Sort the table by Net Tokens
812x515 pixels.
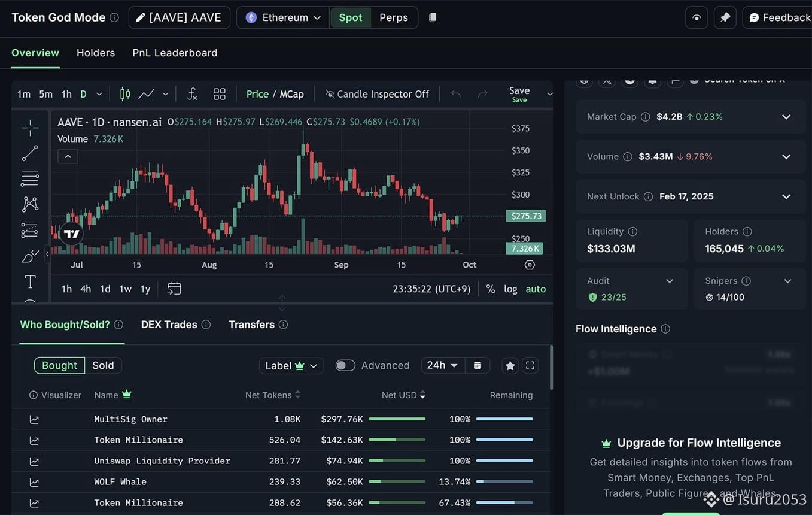point(273,395)
